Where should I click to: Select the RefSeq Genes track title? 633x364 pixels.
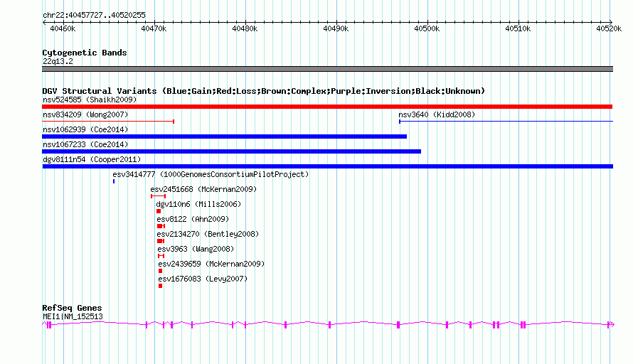pos(72,308)
